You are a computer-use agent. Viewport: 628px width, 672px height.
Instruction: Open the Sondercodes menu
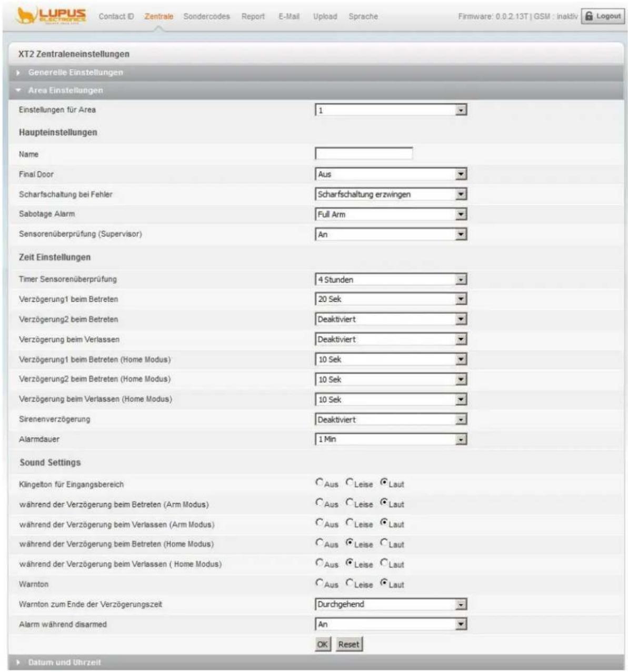click(206, 16)
